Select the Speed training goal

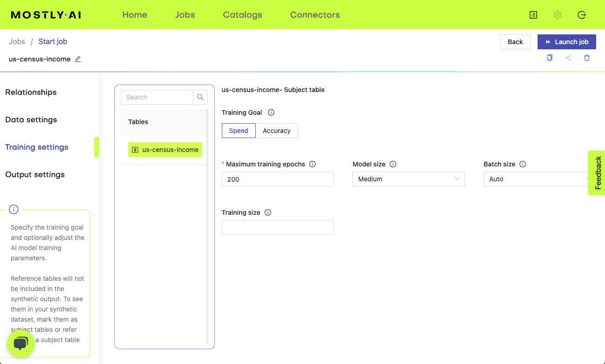(239, 131)
